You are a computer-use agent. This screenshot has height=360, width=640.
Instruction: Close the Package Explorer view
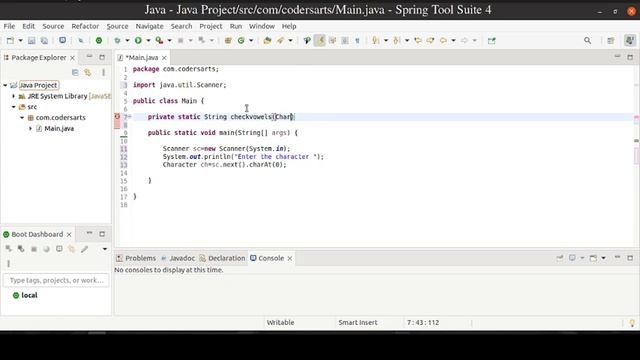click(72, 58)
